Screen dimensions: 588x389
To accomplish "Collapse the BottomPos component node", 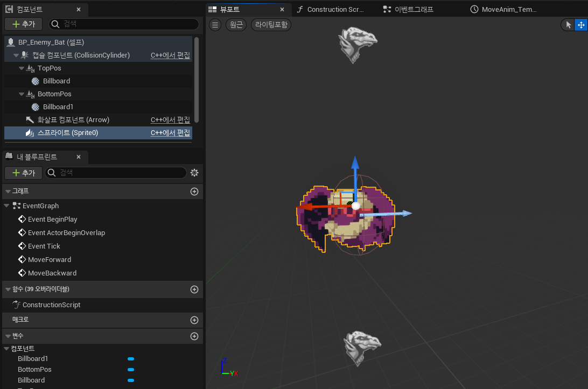I will click(22, 94).
